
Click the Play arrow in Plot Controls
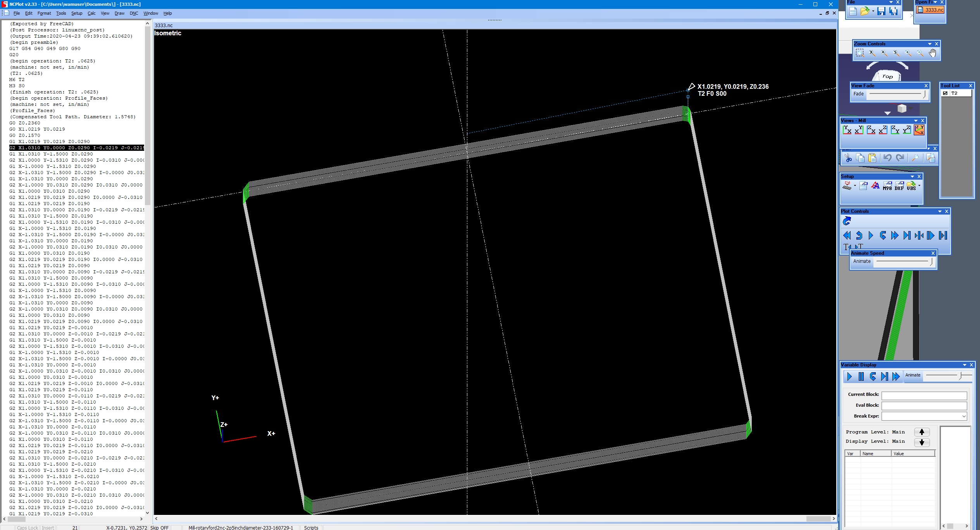(871, 235)
